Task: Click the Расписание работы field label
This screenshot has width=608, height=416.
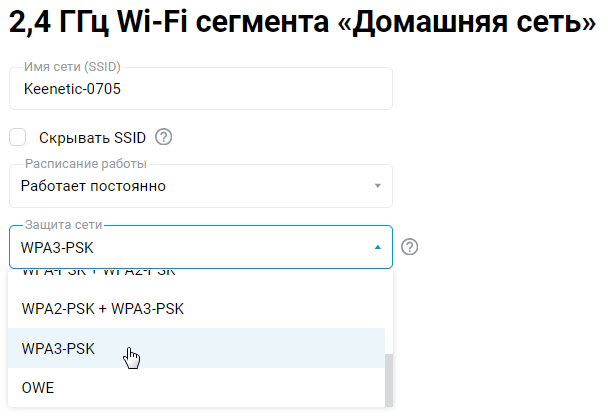Action: [x=85, y=164]
